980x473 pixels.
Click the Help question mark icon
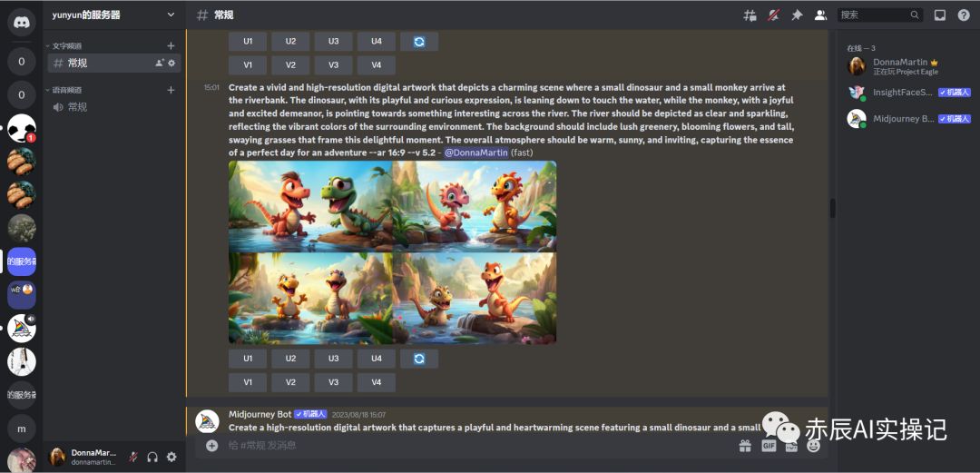click(x=964, y=15)
